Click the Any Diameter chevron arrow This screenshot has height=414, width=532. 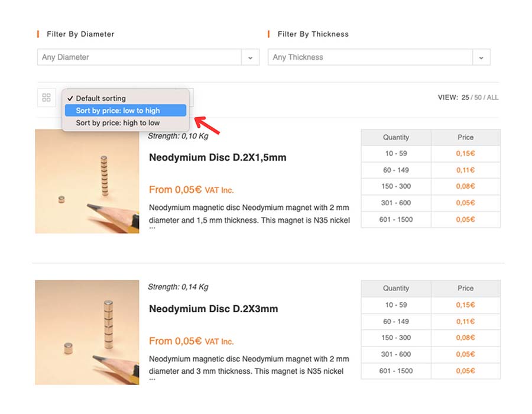point(251,57)
